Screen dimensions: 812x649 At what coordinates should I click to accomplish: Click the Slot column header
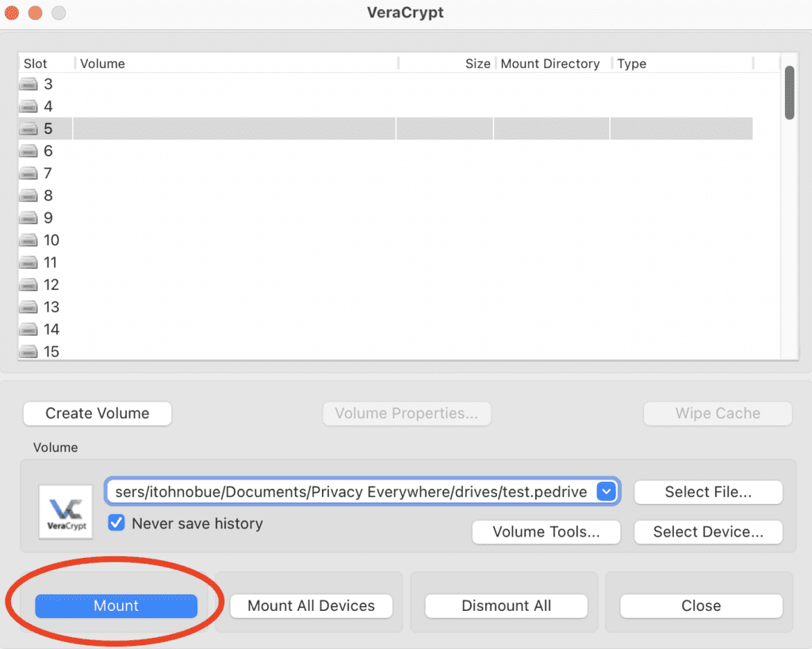pos(46,63)
